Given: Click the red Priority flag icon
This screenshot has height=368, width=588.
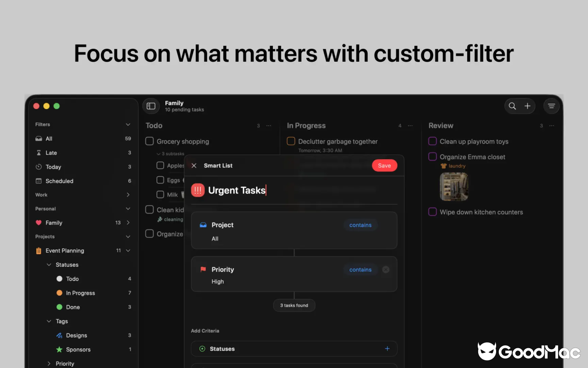Looking at the screenshot, I should coord(203,270).
